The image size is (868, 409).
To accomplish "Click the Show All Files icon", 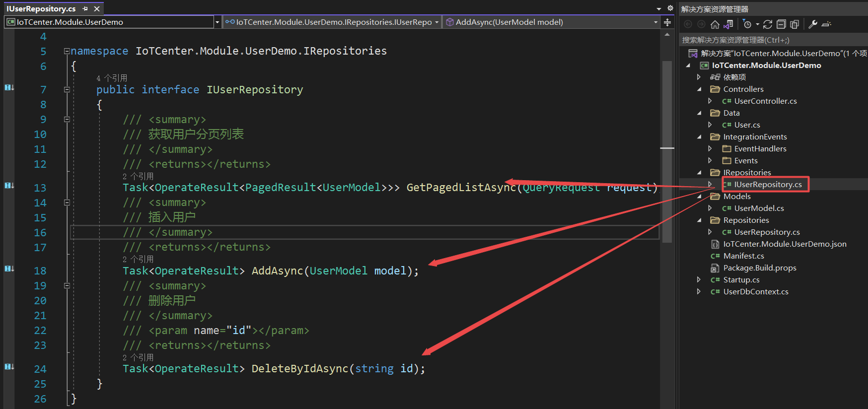I will (x=795, y=24).
